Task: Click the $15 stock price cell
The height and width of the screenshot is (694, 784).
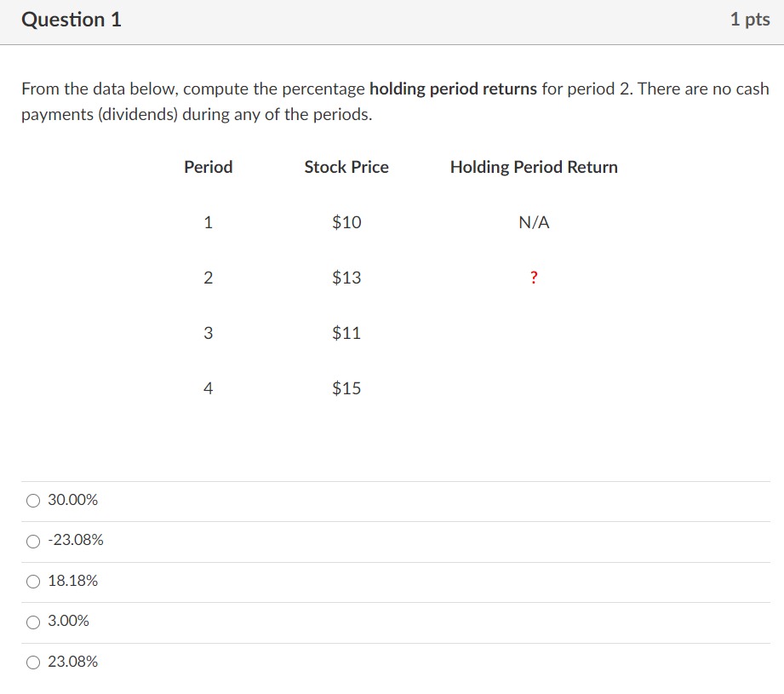Action: 346,388
